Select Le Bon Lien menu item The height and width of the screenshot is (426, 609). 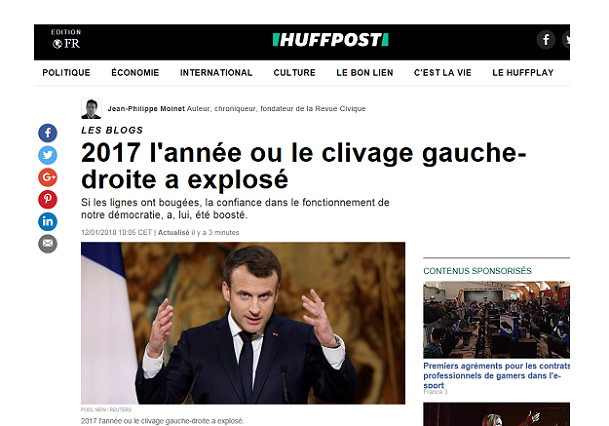[365, 73]
